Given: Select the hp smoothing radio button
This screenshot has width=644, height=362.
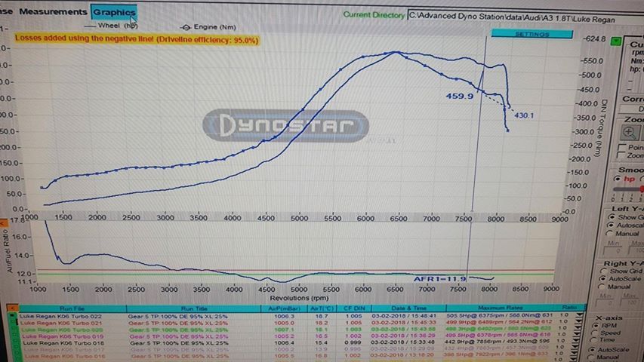Looking at the screenshot, I should click(617, 179).
